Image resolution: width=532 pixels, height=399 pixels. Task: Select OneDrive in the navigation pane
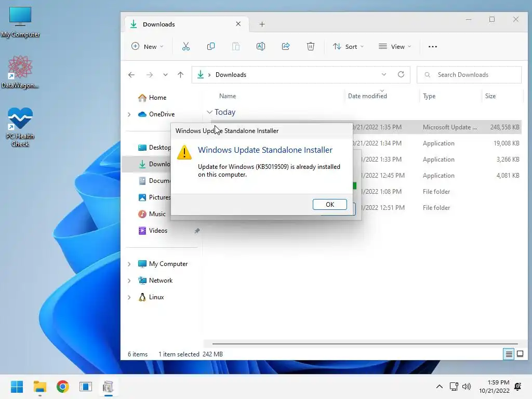pyautogui.click(x=156, y=114)
